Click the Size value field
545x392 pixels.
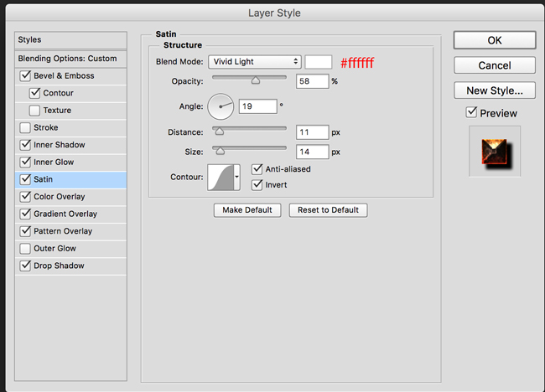312,152
